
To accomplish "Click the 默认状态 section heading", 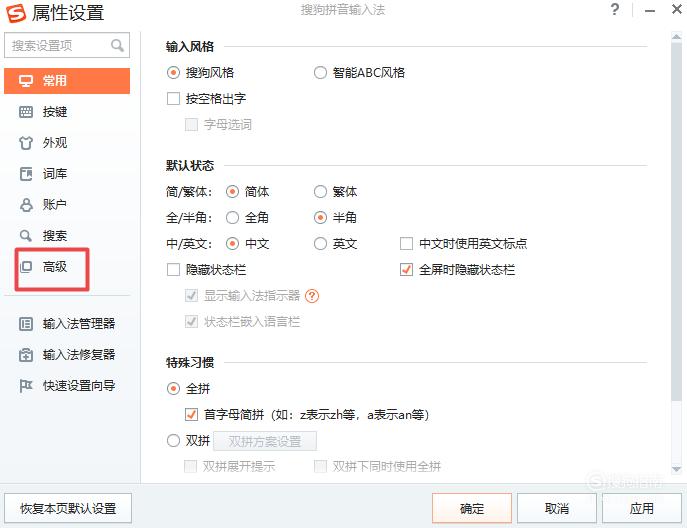I will click(x=190, y=166).
